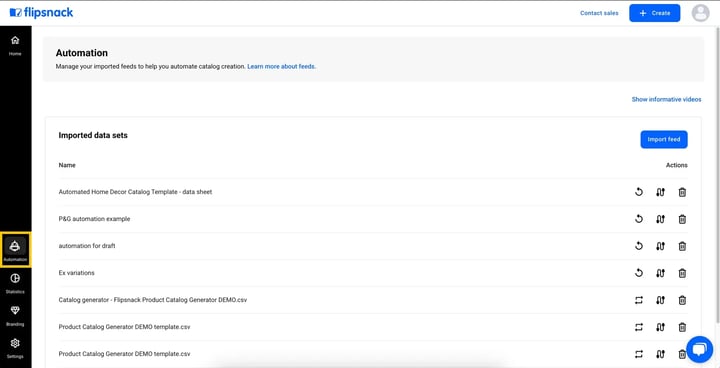
Task: Open field mapping for automation for draft
Action: click(660, 246)
